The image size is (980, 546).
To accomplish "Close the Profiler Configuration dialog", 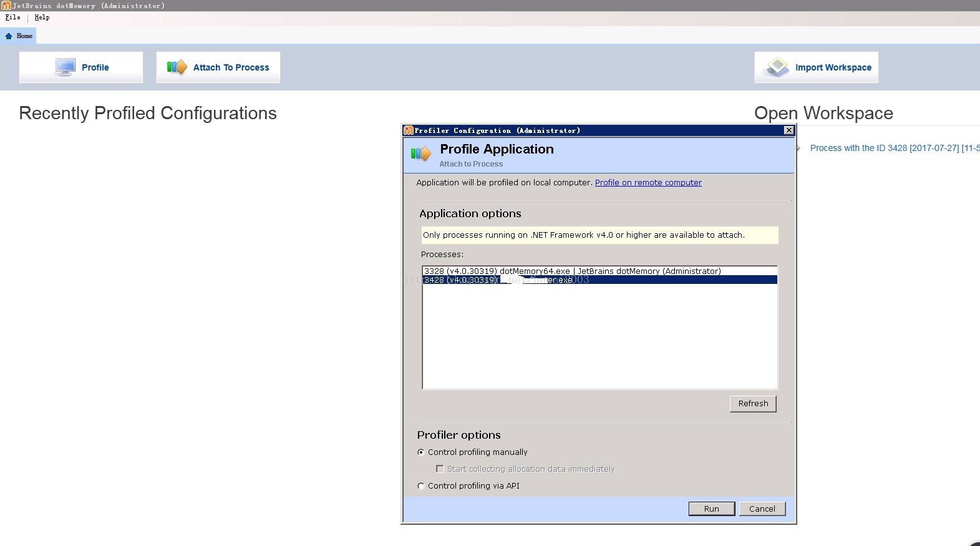I will pyautogui.click(x=788, y=130).
